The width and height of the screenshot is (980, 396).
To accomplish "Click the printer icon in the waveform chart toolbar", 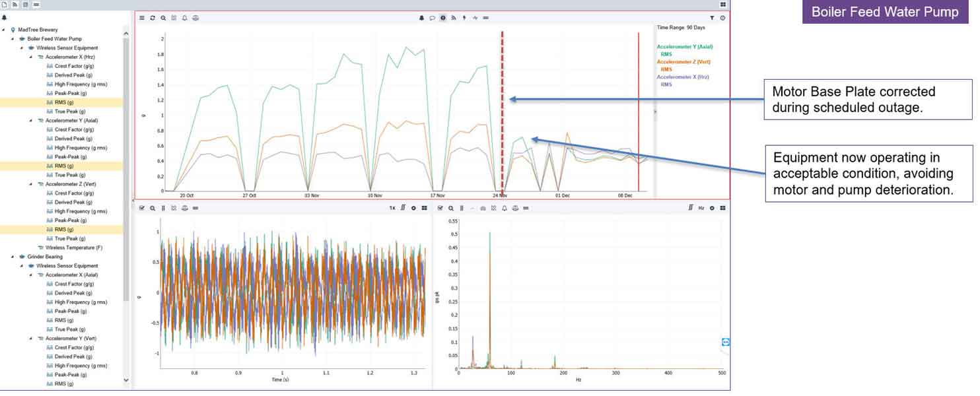I will (x=185, y=208).
